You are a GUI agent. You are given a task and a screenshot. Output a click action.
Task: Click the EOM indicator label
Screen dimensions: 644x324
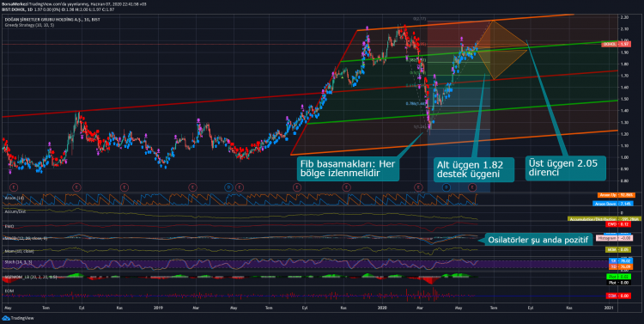point(9,290)
